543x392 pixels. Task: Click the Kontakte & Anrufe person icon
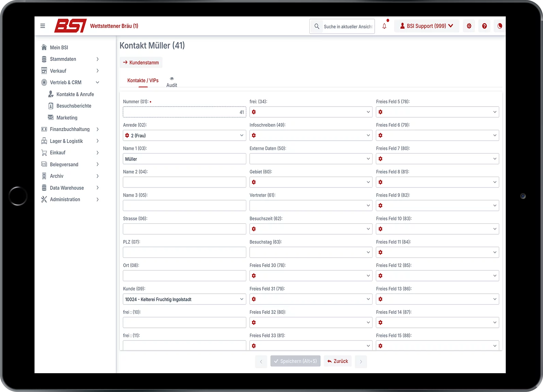coord(51,94)
